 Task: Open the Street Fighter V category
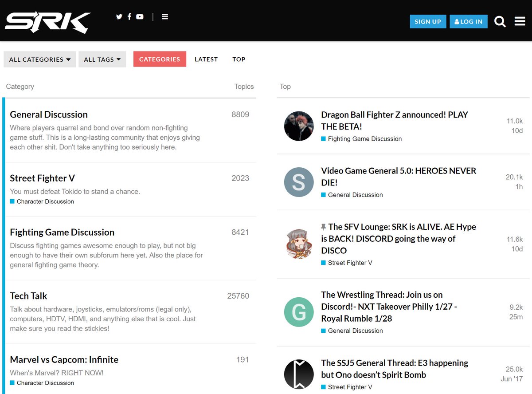(43, 178)
